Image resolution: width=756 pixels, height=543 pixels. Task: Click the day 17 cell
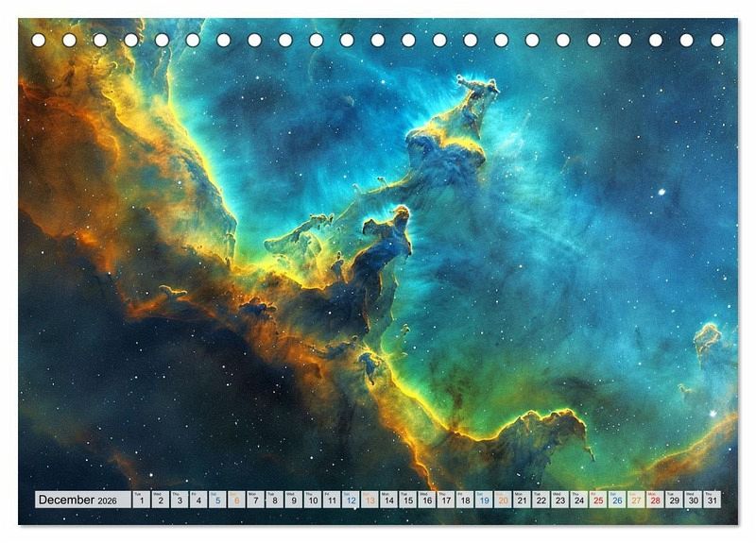pos(446,500)
